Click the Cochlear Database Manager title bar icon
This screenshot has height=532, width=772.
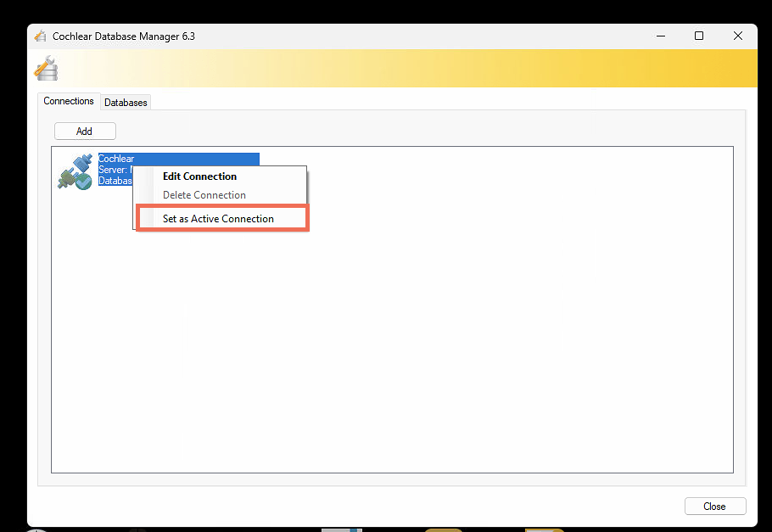tap(40, 36)
